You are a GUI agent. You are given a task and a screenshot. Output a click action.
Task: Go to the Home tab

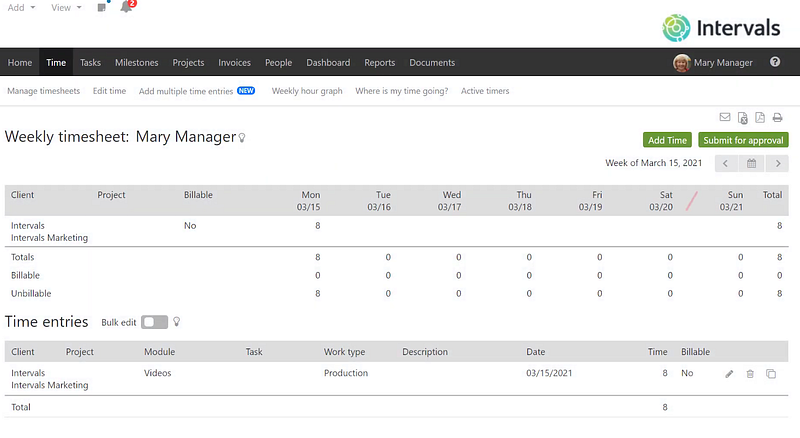tap(20, 62)
